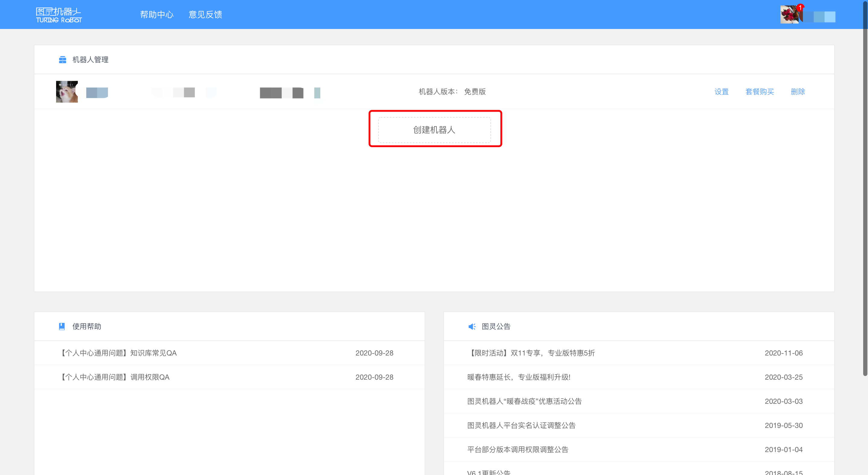Open 暖春特惠延长 announcement
868x475 pixels.
coord(519,377)
